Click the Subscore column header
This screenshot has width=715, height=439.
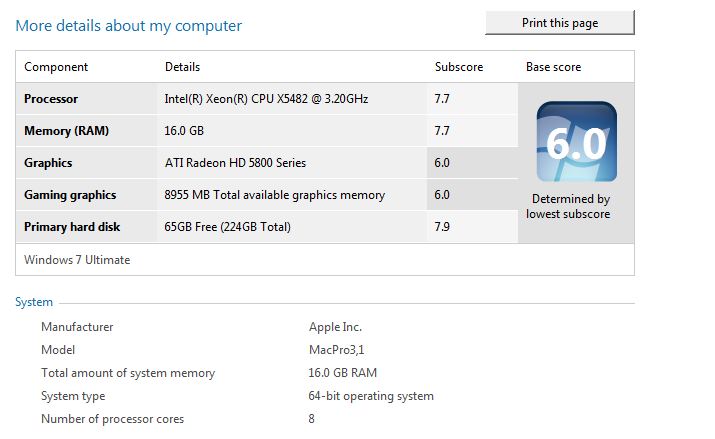click(459, 67)
